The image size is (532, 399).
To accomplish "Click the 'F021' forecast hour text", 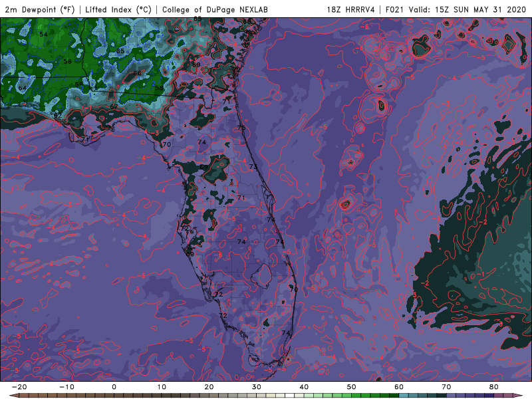I will 396,9.
